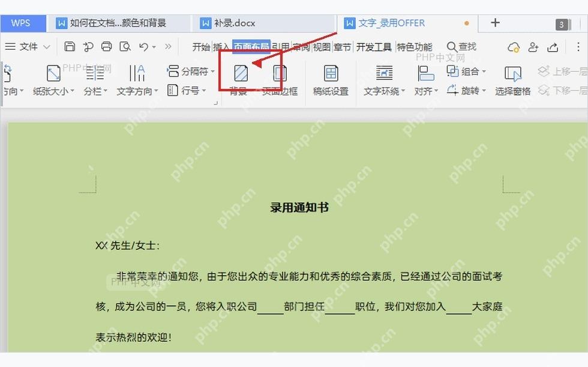
Task: Open the 组合 group dropdown
Action: click(466, 71)
